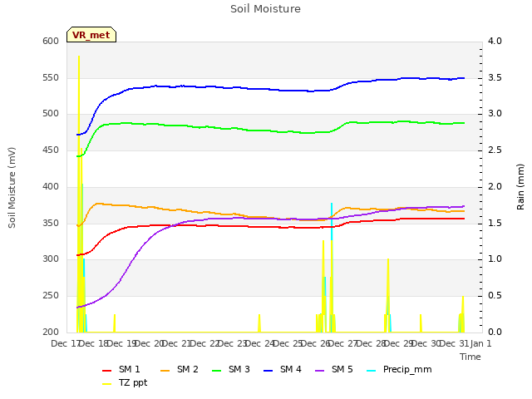The image size is (532, 399).
Task: Select SM 2 legend entry
Action: tap(180, 369)
